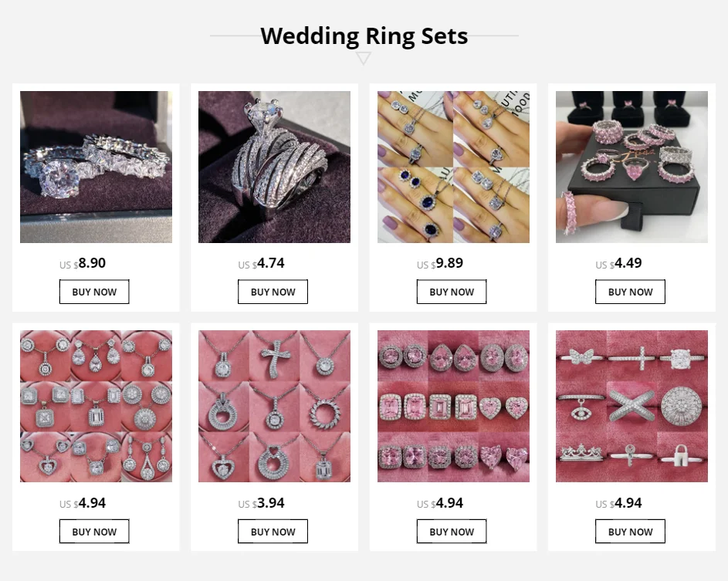Click the US $3.94 price text
728x581 pixels.
point(262,503)
